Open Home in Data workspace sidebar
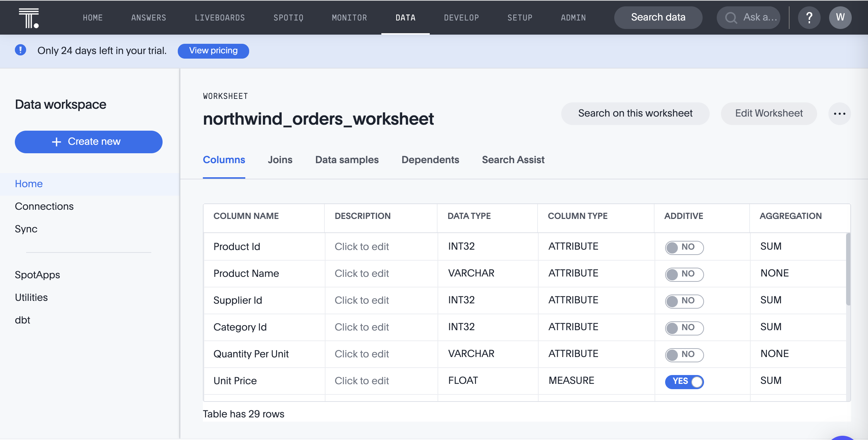Screen dimensions: 868x440 pos(29,184)
